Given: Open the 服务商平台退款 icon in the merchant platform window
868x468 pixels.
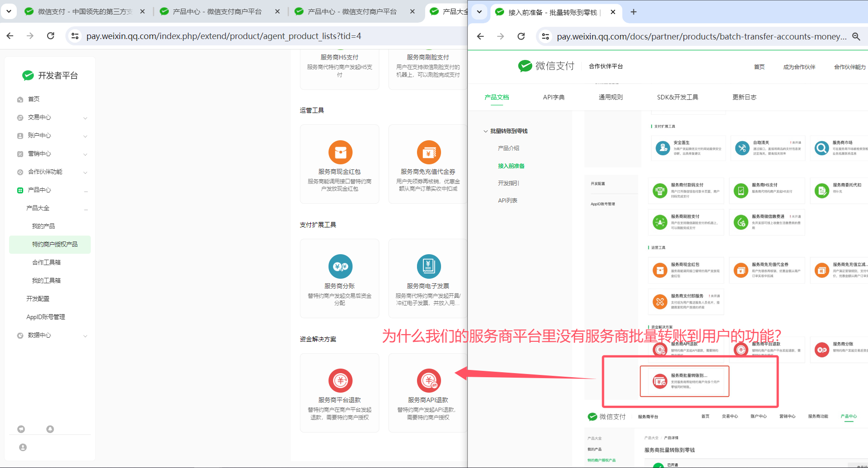Looking at the screenshot, I should (340, 380).
